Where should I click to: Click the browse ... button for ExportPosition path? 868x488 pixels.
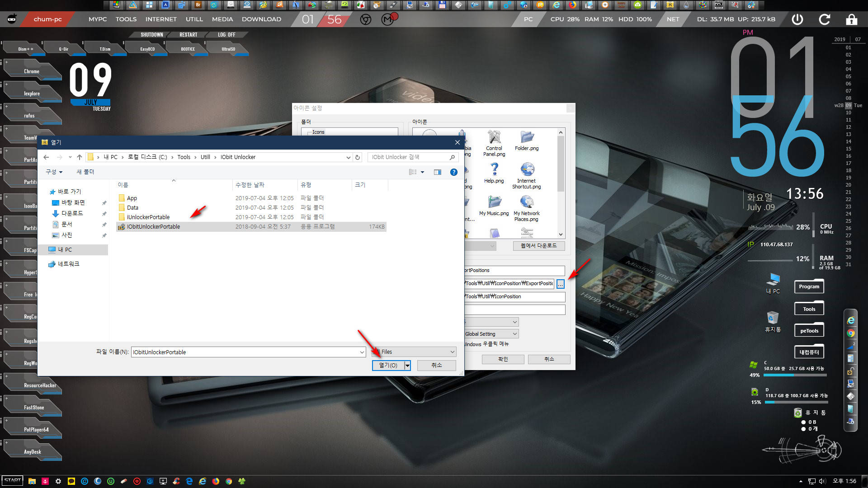[x=561, y=284]
